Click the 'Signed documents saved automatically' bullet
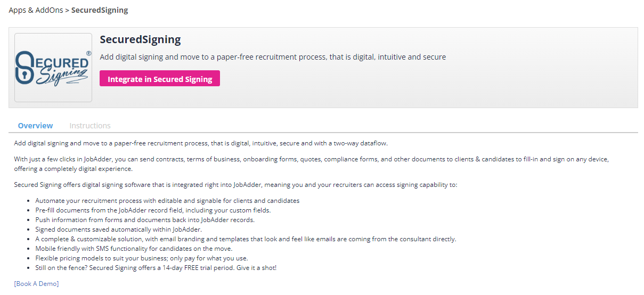644x295 pixels. click(119, 230)
